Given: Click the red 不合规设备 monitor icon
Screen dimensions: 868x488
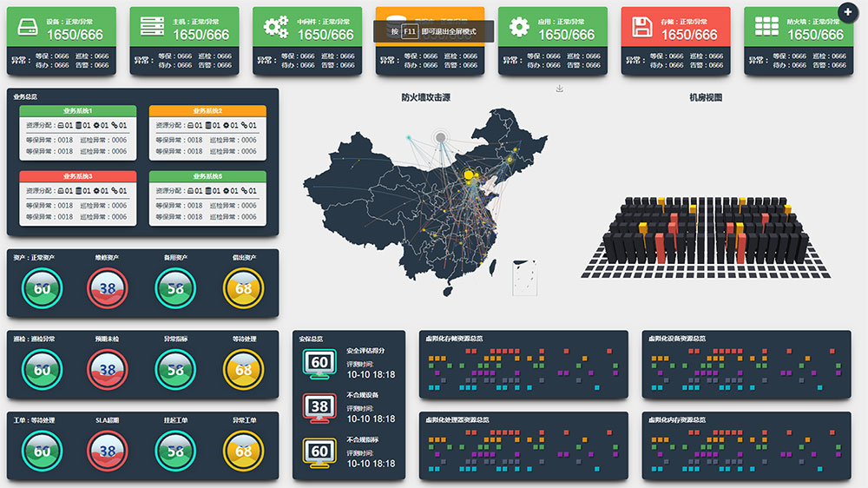Looking at the screenshot, I should pyautogui.click(x=319, y=406).
